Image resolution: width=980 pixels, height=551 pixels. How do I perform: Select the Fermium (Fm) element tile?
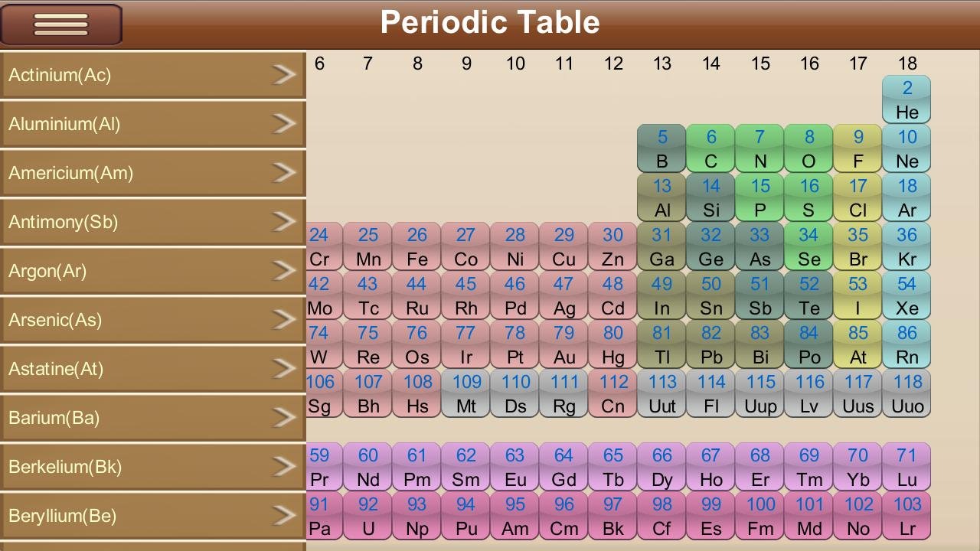pyautogui.click(x=759, y=516)
